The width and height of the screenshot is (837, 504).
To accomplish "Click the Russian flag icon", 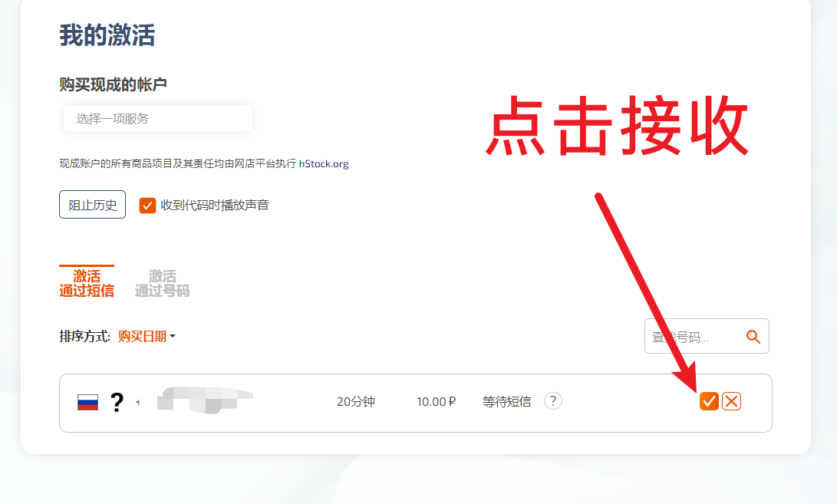I will [88, 402].
